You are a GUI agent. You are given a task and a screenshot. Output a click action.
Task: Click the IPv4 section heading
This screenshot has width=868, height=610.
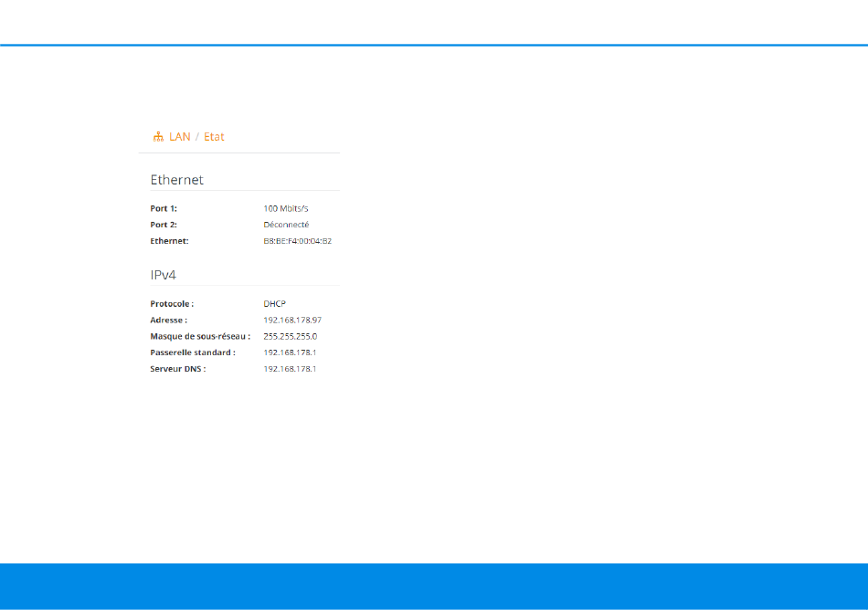pyautogui.click(x=163, y=274)
